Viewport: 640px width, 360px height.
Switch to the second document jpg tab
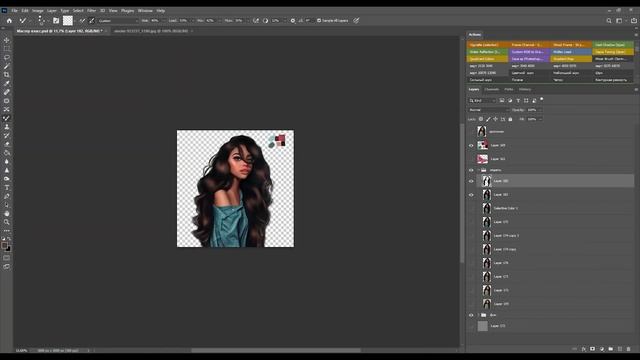point(151,31)
